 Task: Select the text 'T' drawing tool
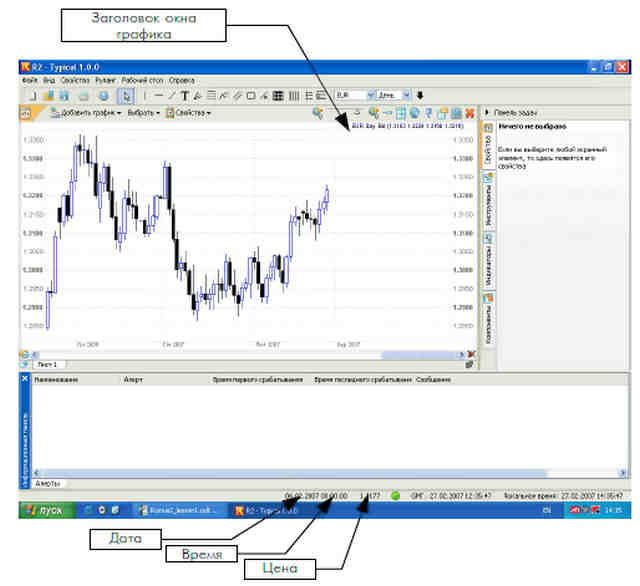click(x=184, y=96)
